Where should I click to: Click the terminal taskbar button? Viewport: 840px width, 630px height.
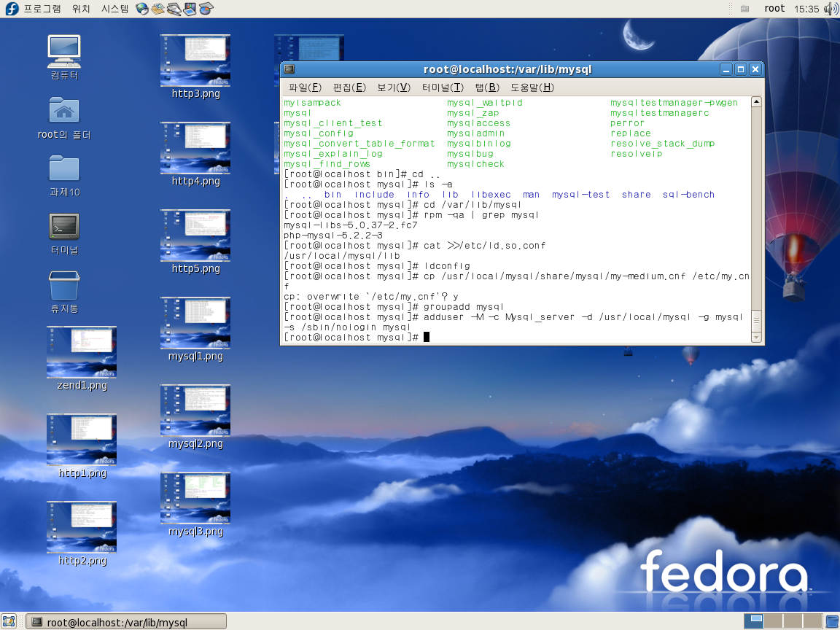click(126, 622)
